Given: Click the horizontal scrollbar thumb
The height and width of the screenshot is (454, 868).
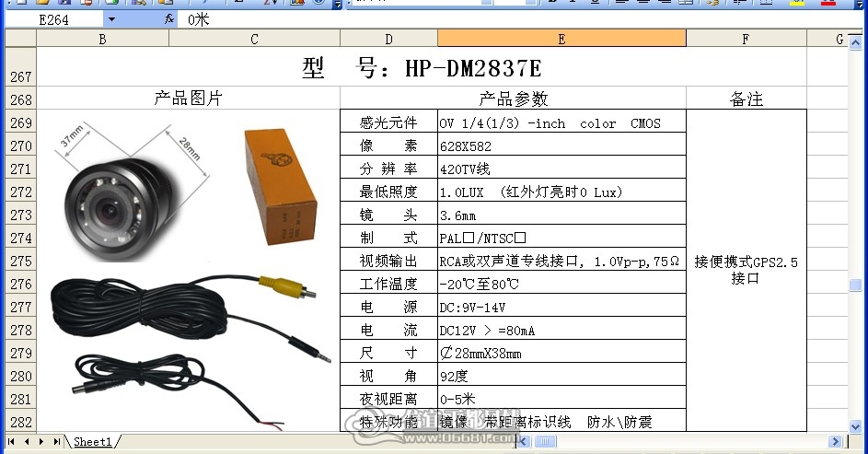Looking at the screenshot, I should pyautogui.click(x=545, y=441).
